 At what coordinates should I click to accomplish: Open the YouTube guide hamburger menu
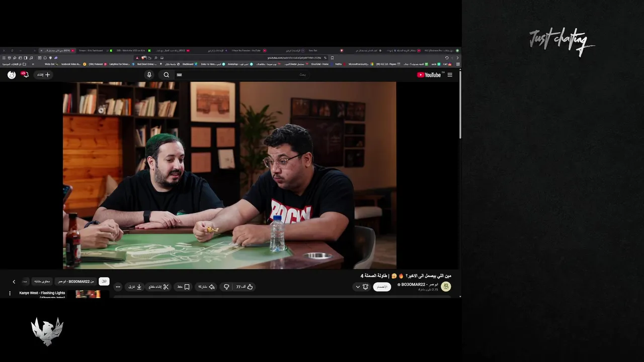click(x=450, y=75)
